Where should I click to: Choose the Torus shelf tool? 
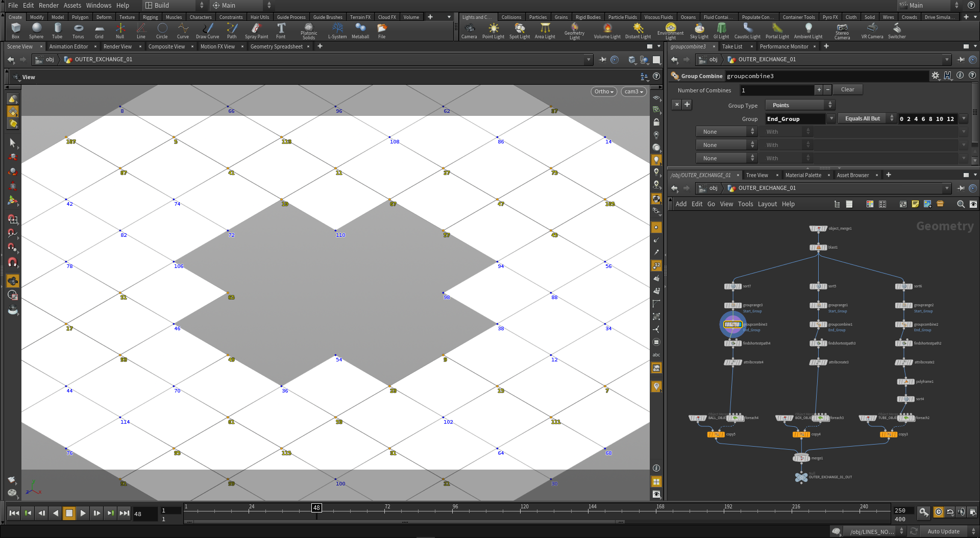point(78,31)
